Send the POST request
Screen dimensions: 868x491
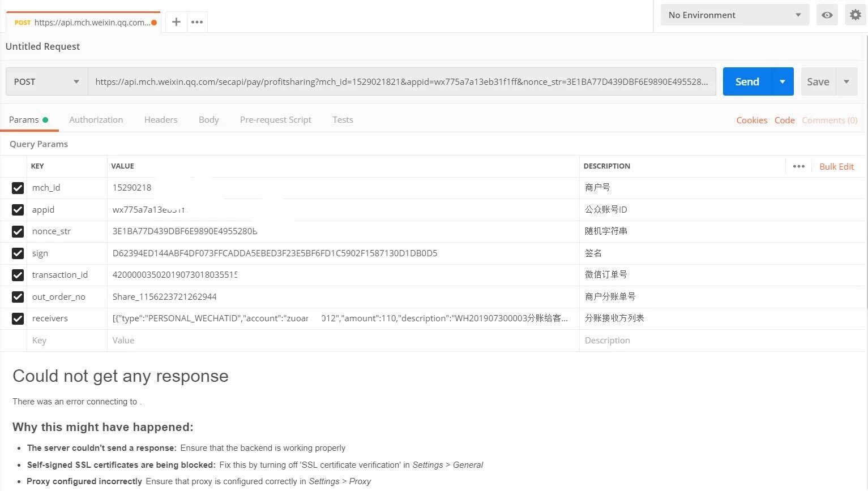click(x=747, y=82)
